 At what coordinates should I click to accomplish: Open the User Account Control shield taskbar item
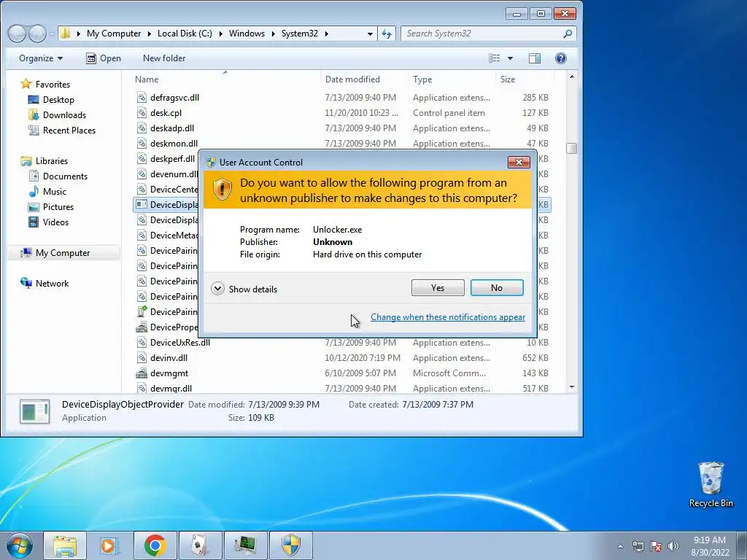pos(290,545)
